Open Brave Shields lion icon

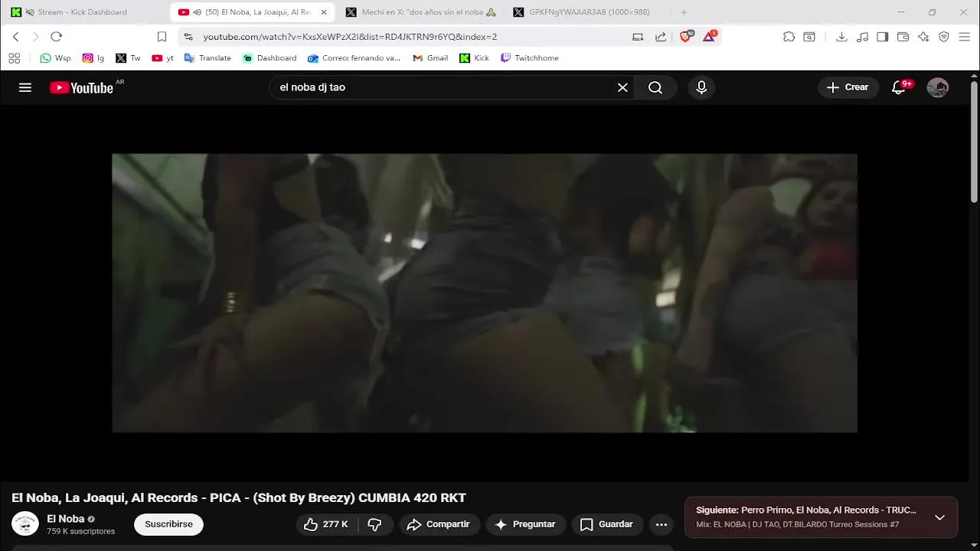pos(686,36)
